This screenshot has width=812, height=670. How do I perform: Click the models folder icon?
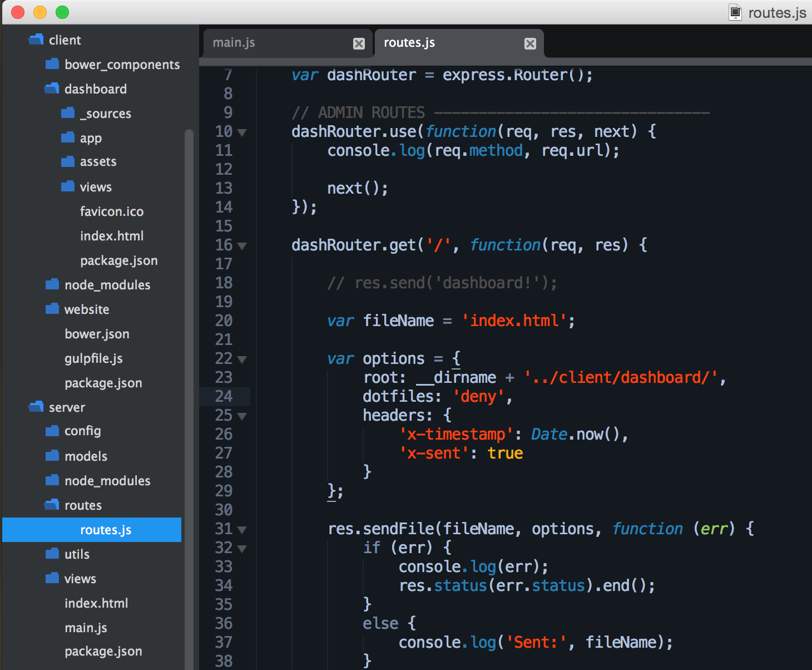52,456
